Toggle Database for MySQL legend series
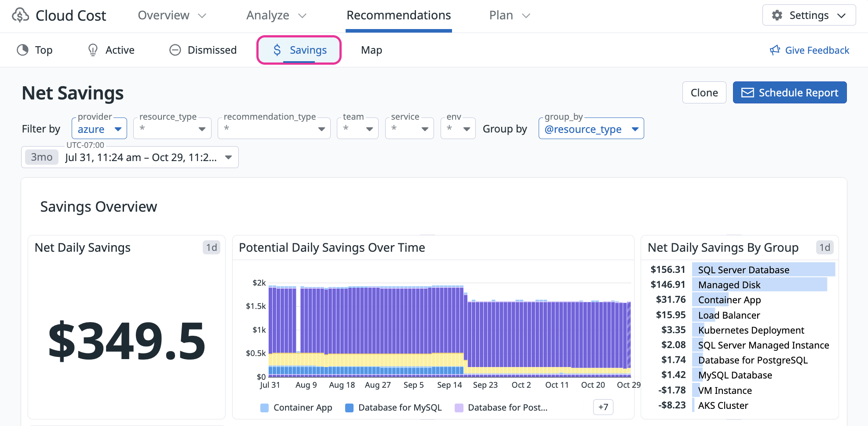The height and width of the screenshot is (426, 868). pyautogui.click(x=394, y=408)
